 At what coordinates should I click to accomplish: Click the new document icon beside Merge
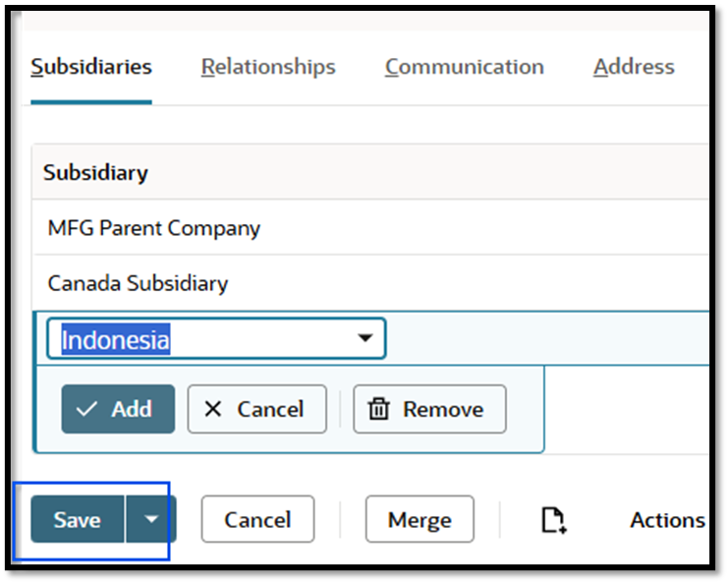tap(554, 520)
